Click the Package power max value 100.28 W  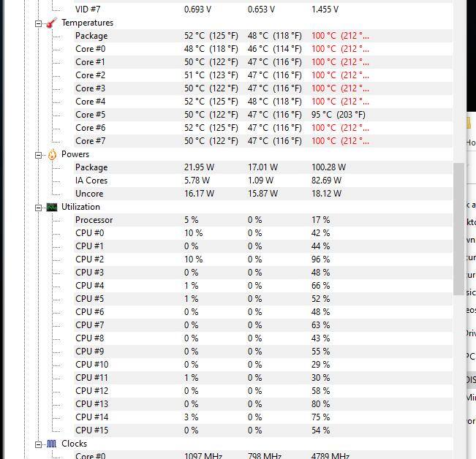tap(328, 167)
